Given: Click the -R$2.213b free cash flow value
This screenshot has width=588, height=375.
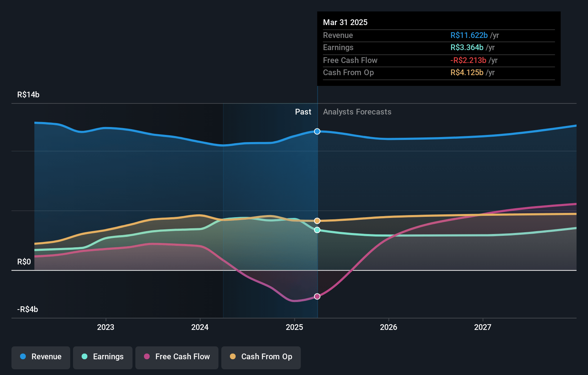Looking at the screenshot, I should click(468, 60).
